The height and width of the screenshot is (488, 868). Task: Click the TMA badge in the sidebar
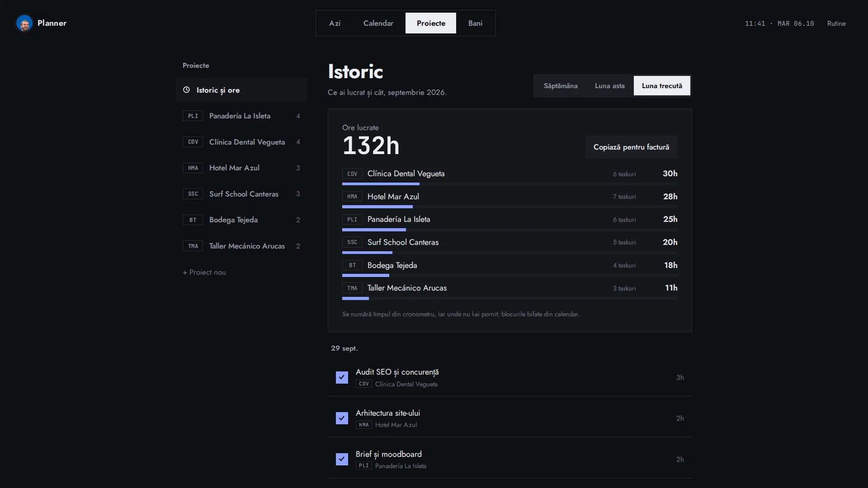click(x=193, y=246)
